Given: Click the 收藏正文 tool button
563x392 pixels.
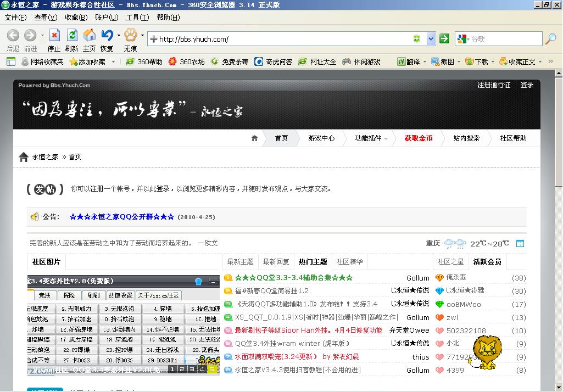Looking at the screenshot, I should pyautogui.click(x=517, y=61).
